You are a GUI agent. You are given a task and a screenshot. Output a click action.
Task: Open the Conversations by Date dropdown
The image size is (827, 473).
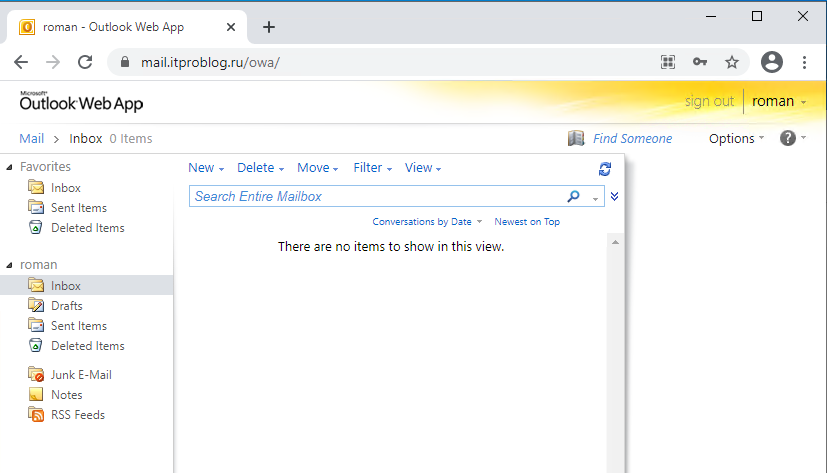[427, 222]
